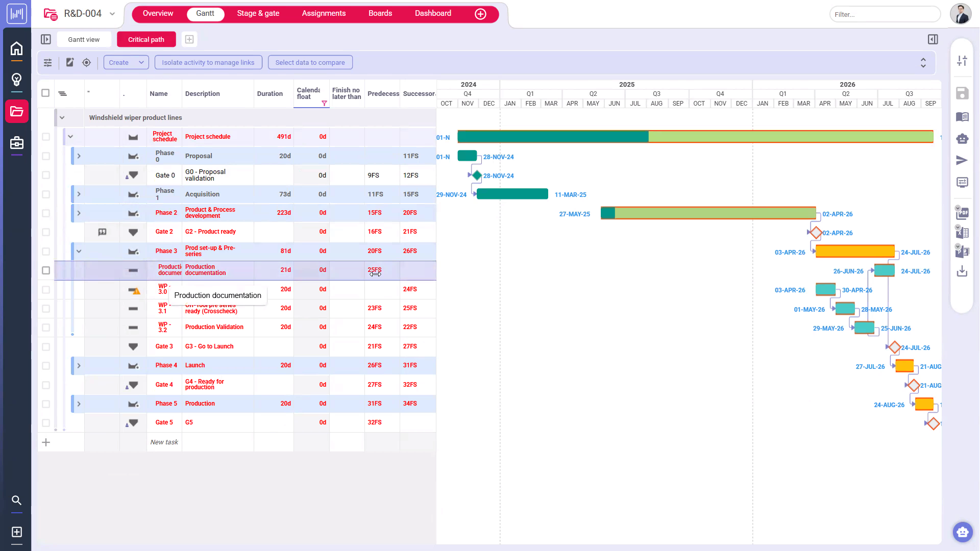Click the save disk icon in right panel

(x=962, y=93)
